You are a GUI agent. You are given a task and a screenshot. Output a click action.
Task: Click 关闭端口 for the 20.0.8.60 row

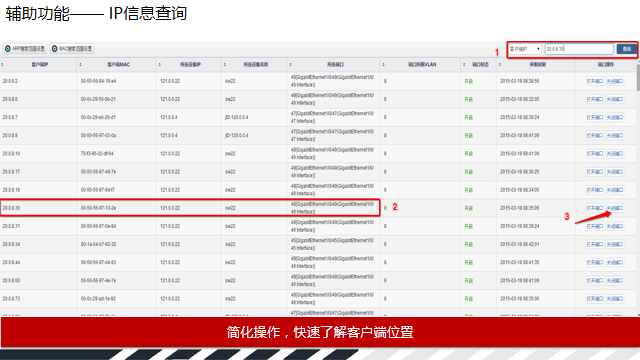tap(615, 281)
